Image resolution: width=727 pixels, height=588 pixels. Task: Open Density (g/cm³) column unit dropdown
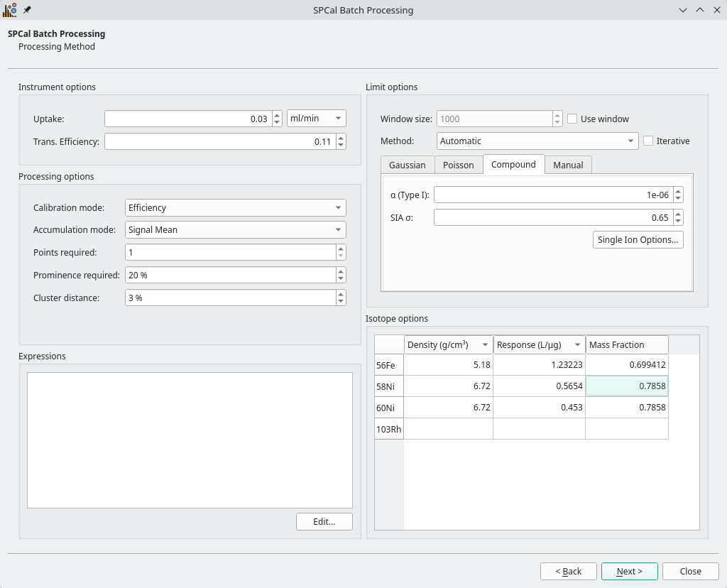[485, 344]
